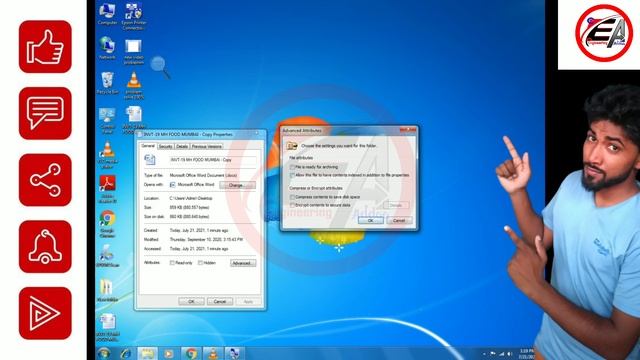Click the red comment bubble icon
Screen dimensions: 640x360
[45, 113]
